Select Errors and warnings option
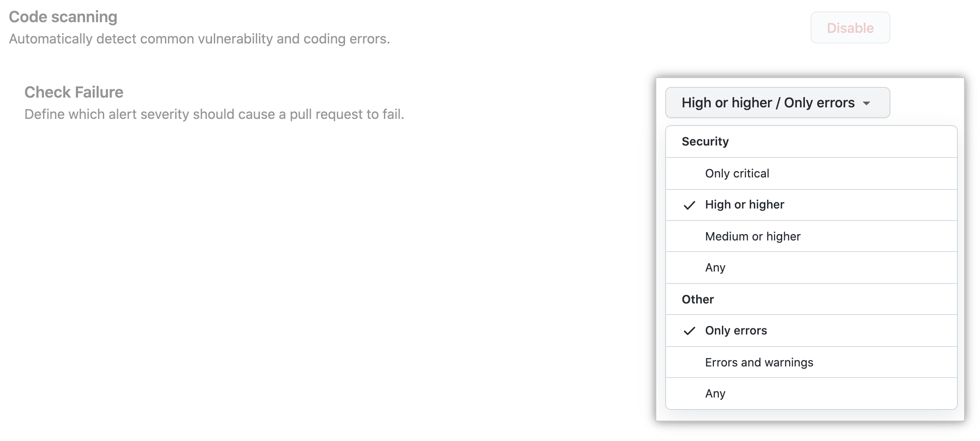This screenshot has width=980, height=441. (759, 362)
